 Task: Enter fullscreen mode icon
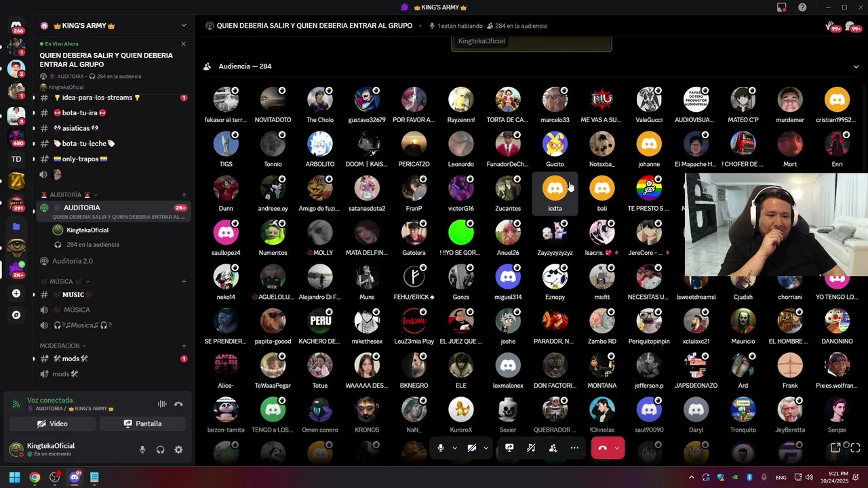tap(855, 448)
